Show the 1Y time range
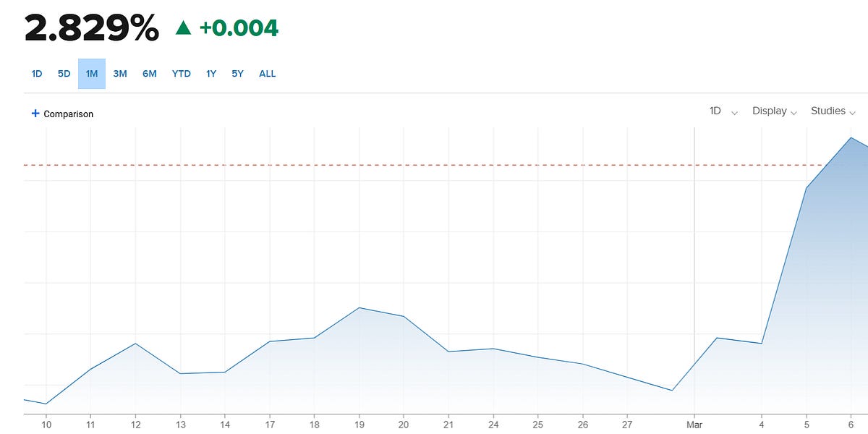The height and width of the screenshot is (434, 868). tap(211, 74)
